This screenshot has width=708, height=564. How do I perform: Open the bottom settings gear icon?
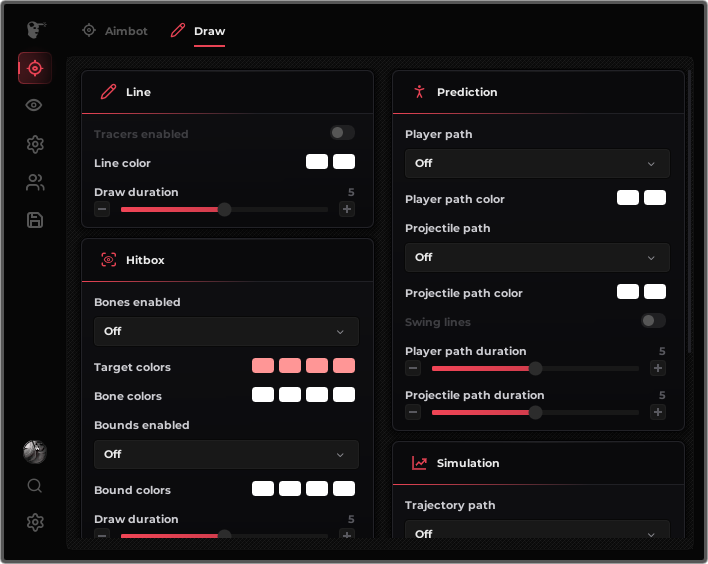[35, 522]
